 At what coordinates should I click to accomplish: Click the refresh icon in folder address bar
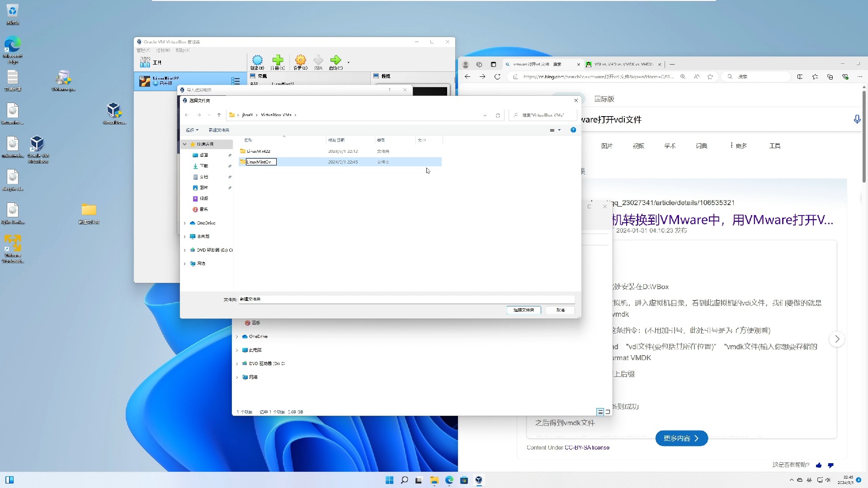tap(498, 115)
